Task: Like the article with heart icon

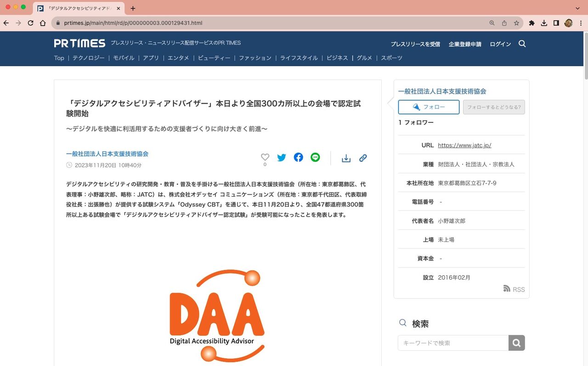Action: pos(265,157)
